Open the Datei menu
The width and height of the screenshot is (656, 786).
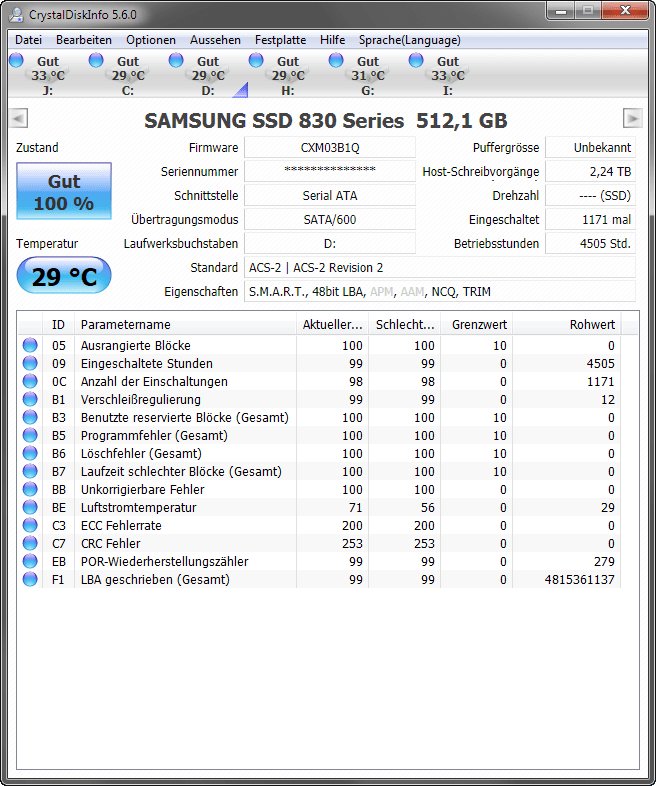(x=29, y=40)
